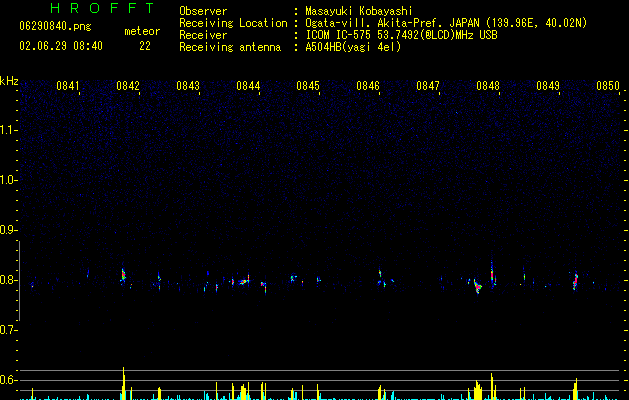Screen dimensions: 629x400
Task: Click the timestamp 02.06.29 08:40
Action: [61, 46]
